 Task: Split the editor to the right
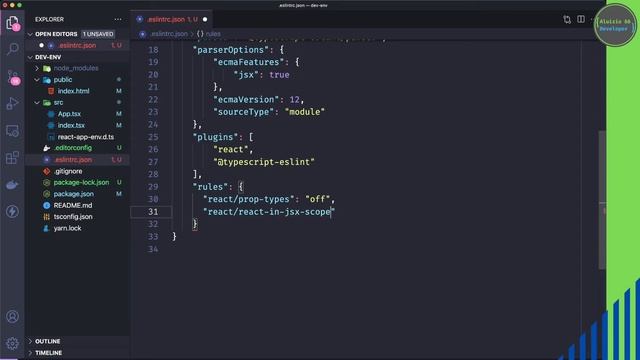point(581,19)
